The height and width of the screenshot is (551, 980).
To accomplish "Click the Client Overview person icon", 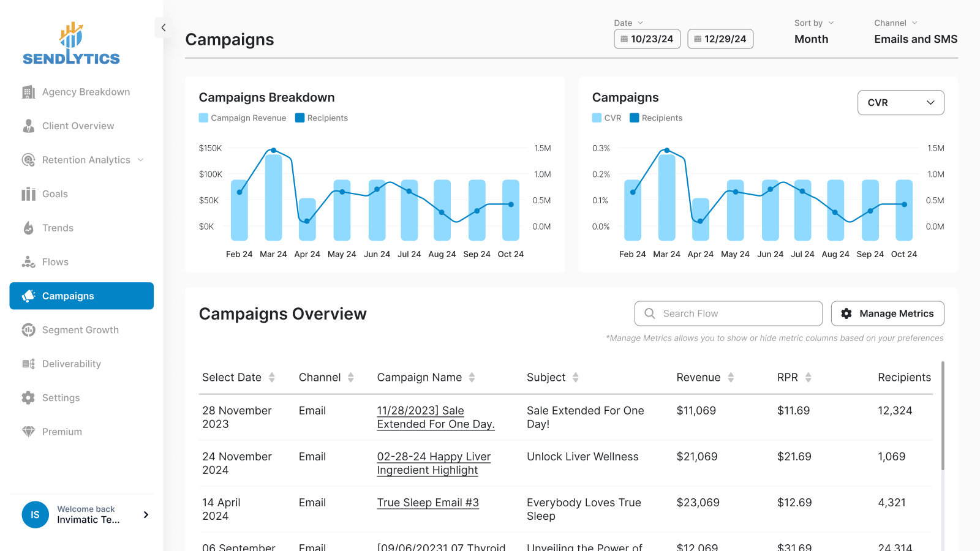I will 28,126.
